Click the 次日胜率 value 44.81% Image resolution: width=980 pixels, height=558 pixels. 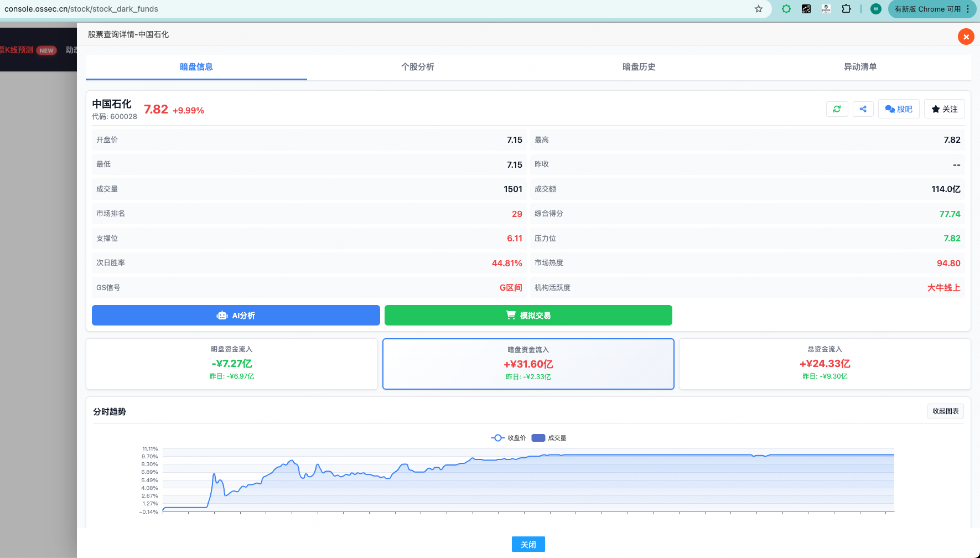[507, 263]
